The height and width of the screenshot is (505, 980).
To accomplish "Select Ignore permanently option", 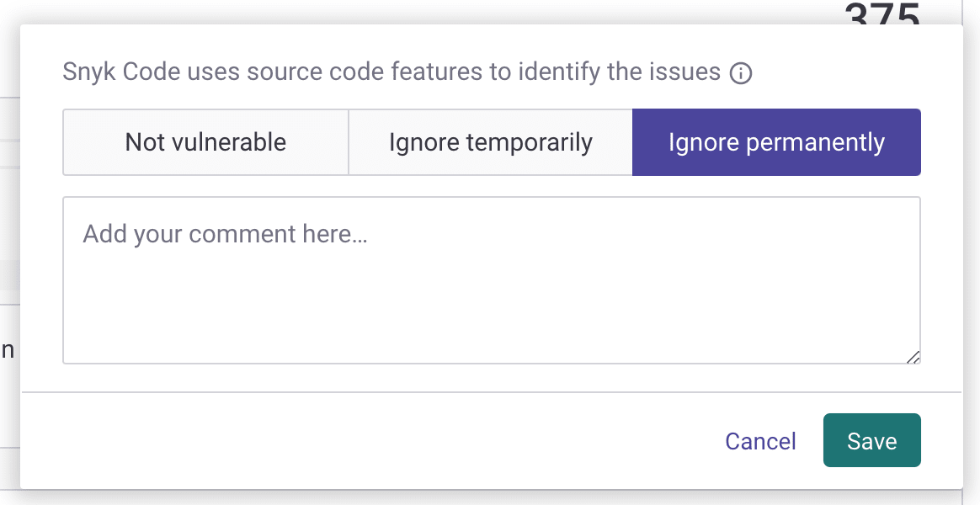I will (776, 142).
